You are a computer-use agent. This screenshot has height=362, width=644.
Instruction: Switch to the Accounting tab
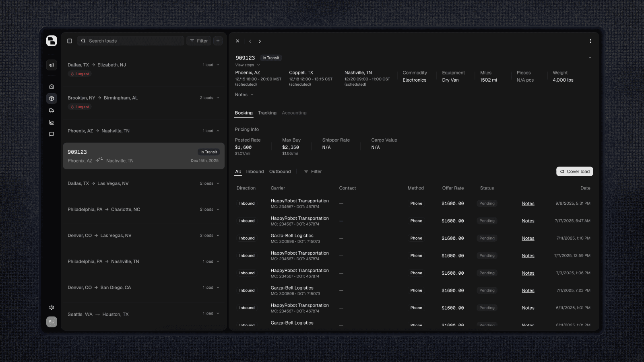294,113
